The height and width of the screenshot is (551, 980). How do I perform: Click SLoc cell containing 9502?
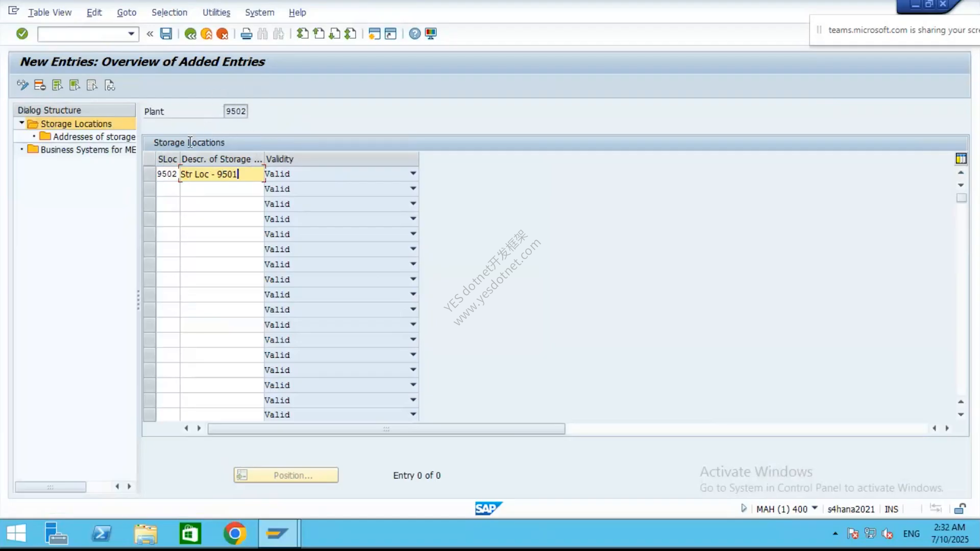[167, 174]
